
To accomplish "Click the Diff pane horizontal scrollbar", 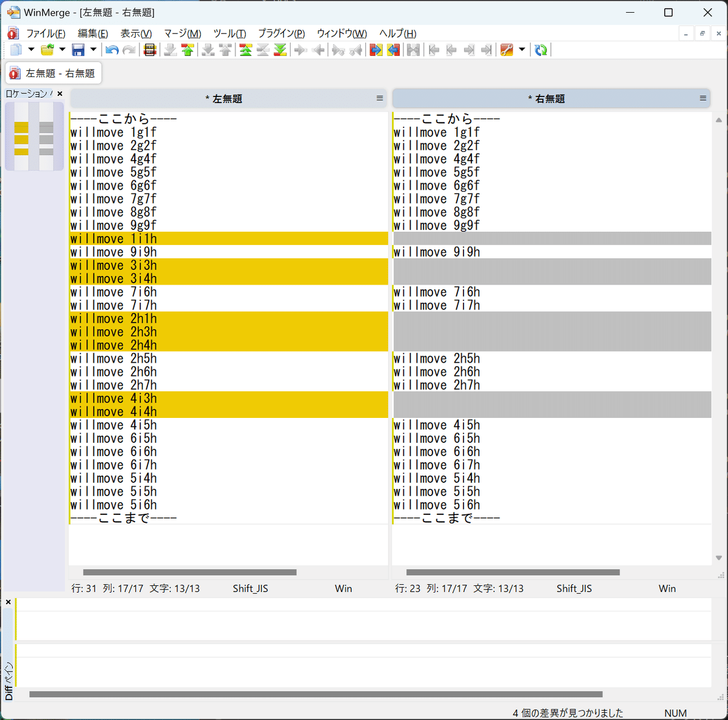I will click(316, 694).
